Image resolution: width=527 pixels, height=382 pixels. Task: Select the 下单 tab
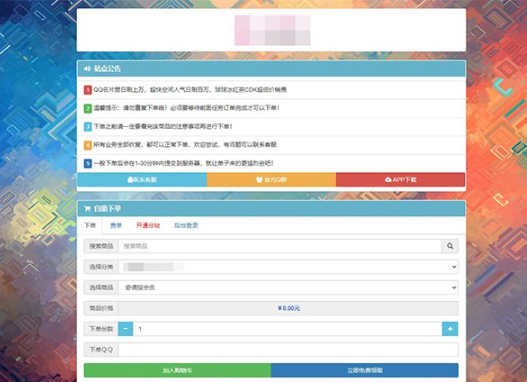click(x=90, y=225)
